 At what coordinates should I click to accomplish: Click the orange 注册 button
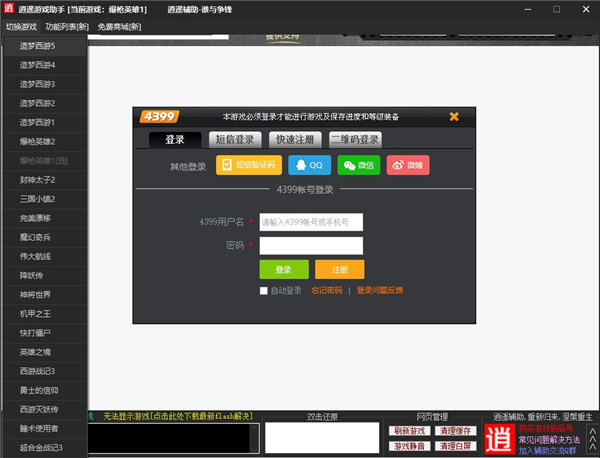[x=340, y=269]
